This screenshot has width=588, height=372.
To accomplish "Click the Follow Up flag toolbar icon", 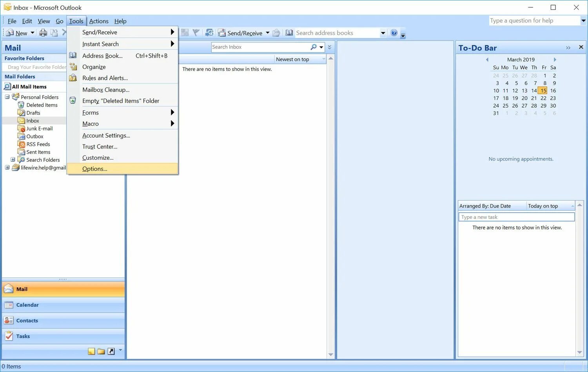I will pos(196,33).
